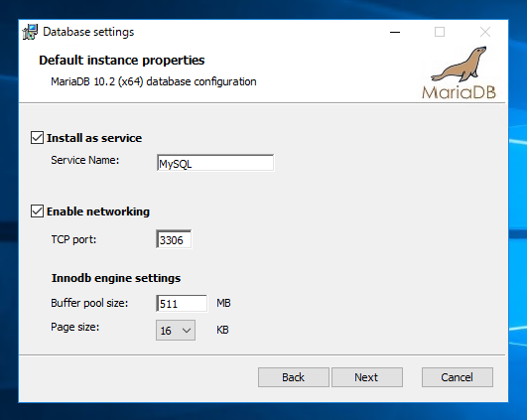This screenshot has width=527, height=420.
Task: Click the disabled maximize button
Action: tap(440, 32)
